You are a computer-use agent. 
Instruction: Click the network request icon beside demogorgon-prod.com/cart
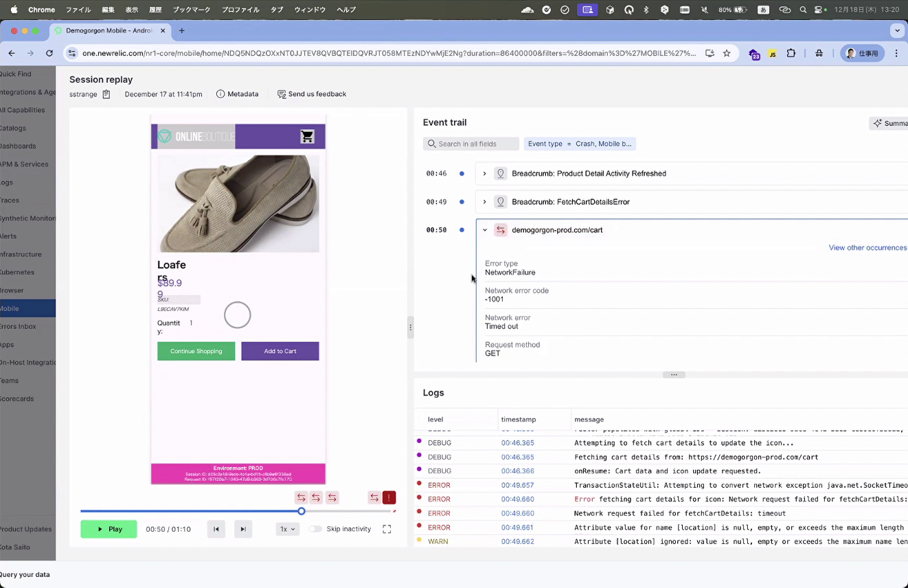coord(501,230)
